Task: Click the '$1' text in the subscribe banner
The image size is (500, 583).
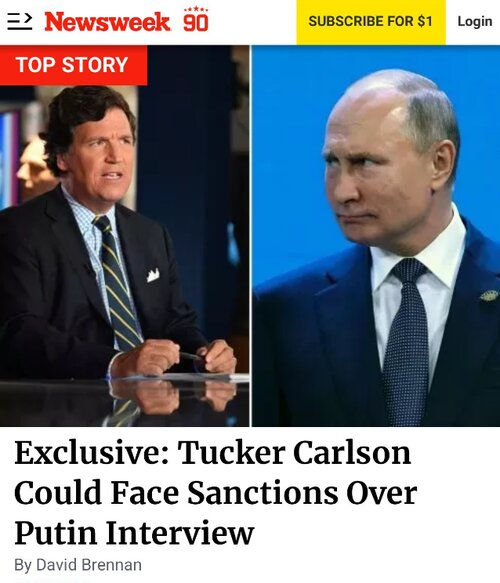Action: click(425, 21)
